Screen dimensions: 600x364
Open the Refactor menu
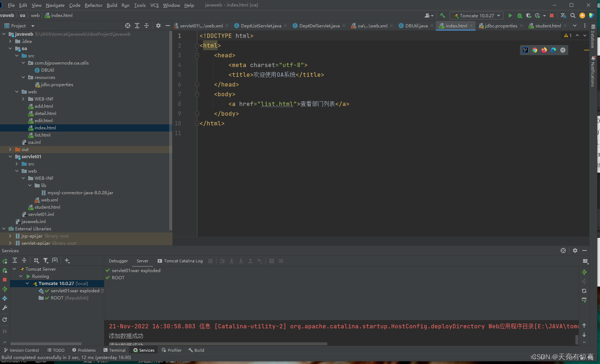93,5
